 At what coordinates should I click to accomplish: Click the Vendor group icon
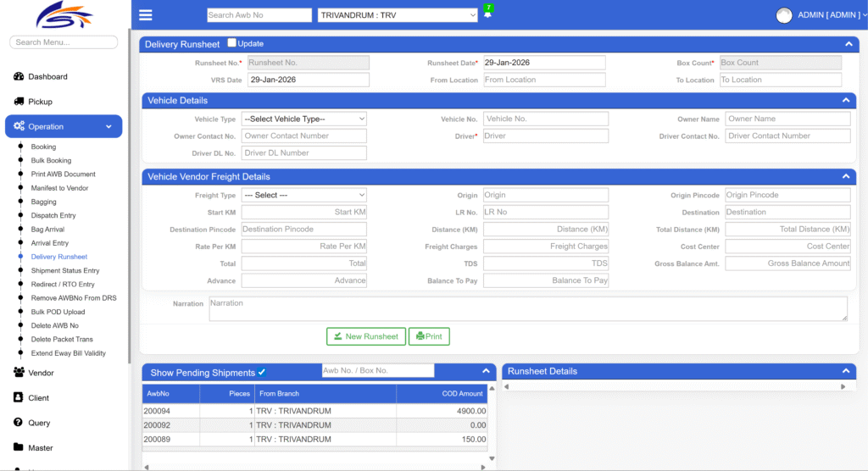19,373
